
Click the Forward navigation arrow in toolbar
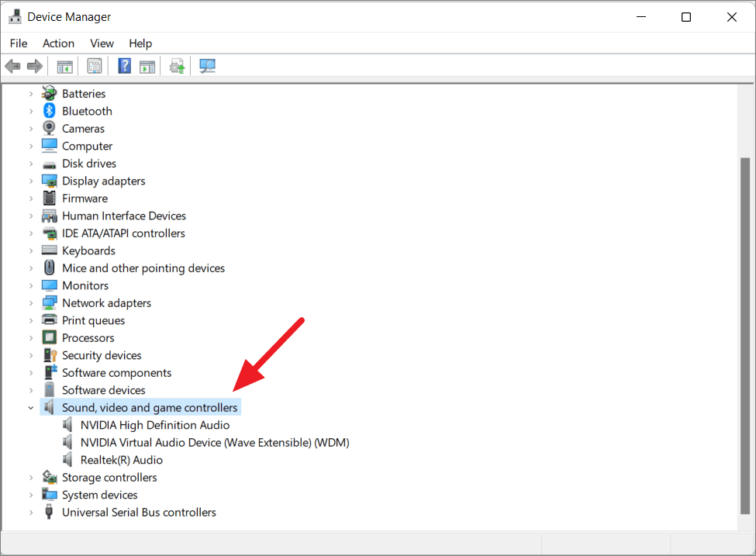[34, 66]
